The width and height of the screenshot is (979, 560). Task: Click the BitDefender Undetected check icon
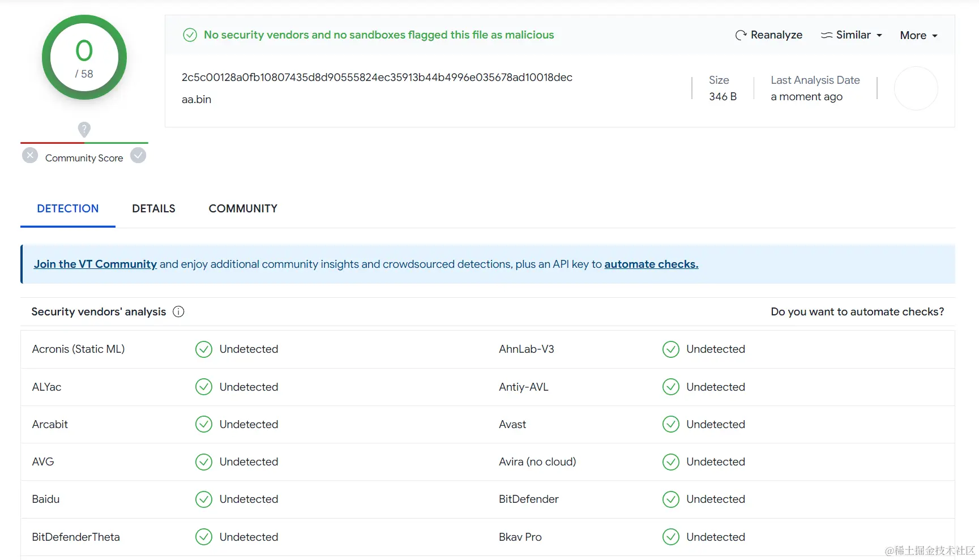coord(671,499)
